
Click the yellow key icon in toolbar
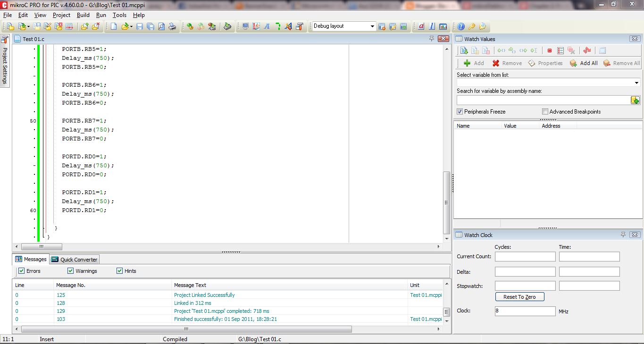click(471, 26)
